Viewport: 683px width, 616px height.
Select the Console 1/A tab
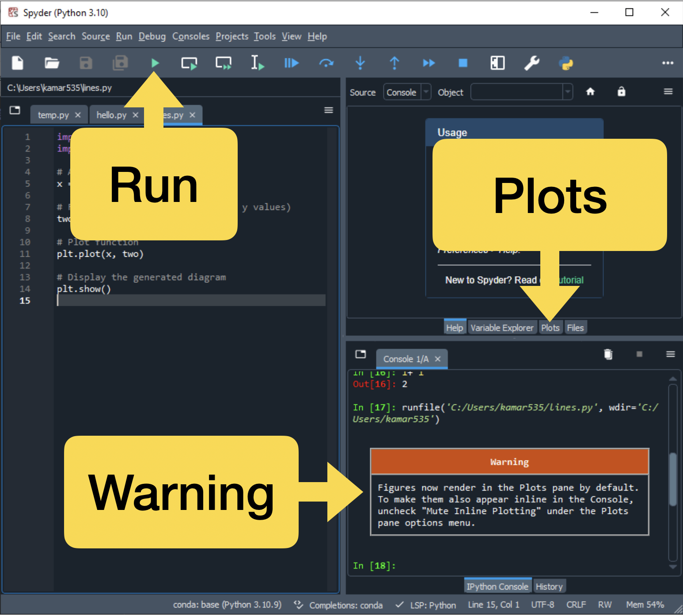[x=406, y=359]
